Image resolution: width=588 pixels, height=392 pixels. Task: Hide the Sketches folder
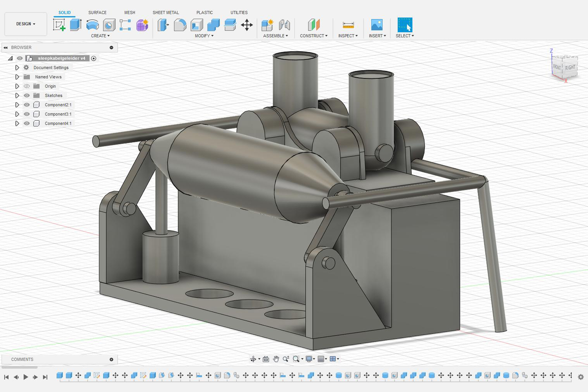pos(27,96)
